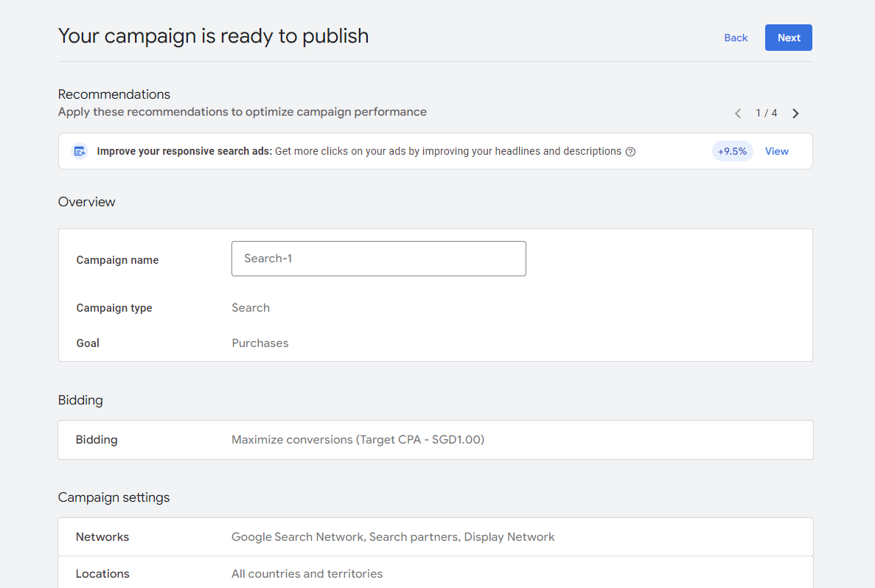Click the 'Google Search Network' networks value
Image resolution: width=875 pixels, height=588 pixels.
pos(298,537)
